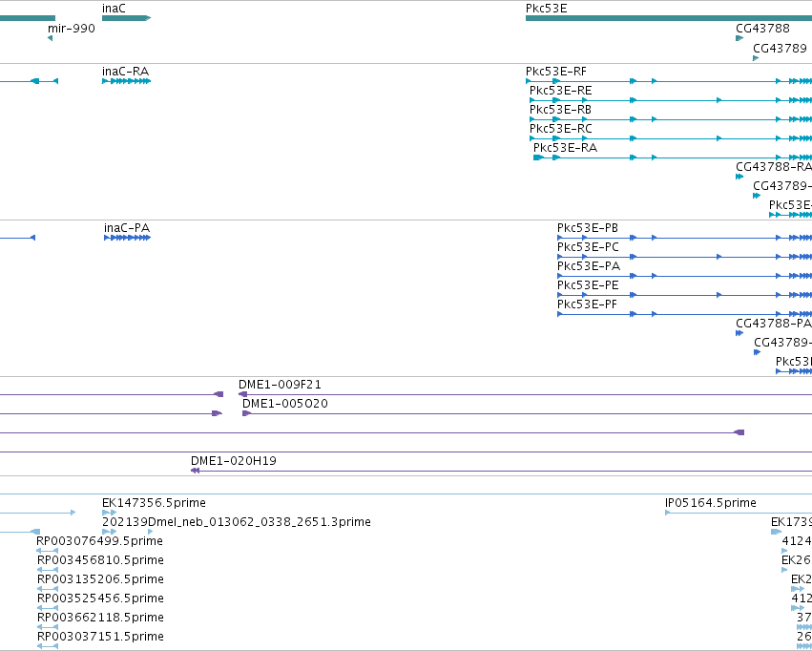The image size is (812, 651).
Task: Select the EK147356.5prime EST label
Action: tap(154, 503)
